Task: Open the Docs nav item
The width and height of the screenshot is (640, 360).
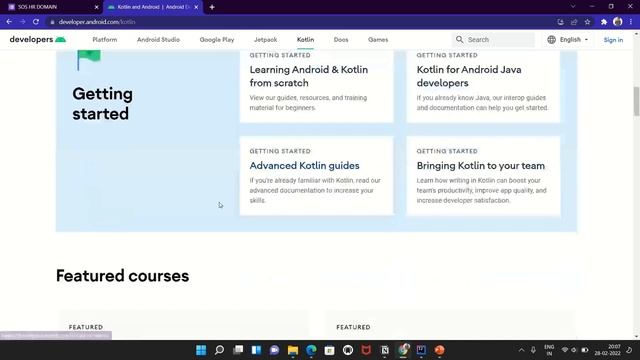Action: (341, 40)
